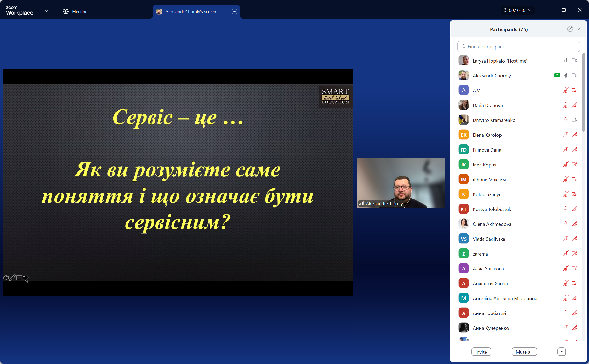Open slide menu icon on presentation
The image size is (589, 364).
pos(19,278)
